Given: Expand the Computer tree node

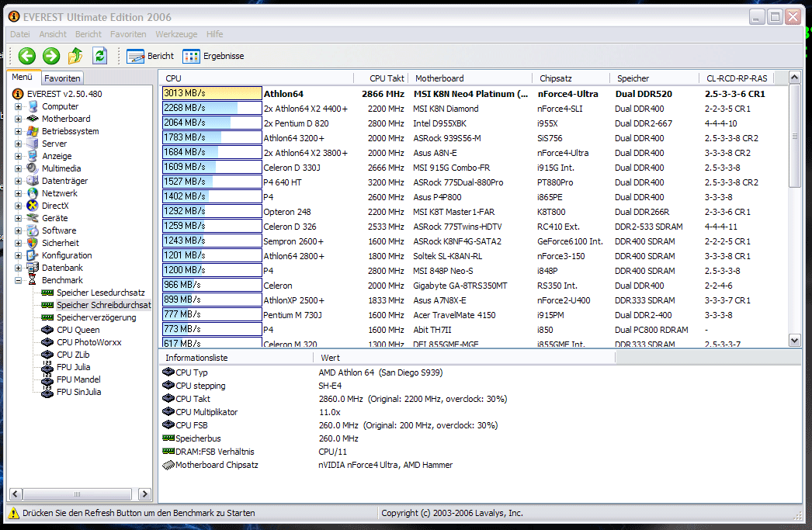Looking at the screenshot, I should [18, 106].
